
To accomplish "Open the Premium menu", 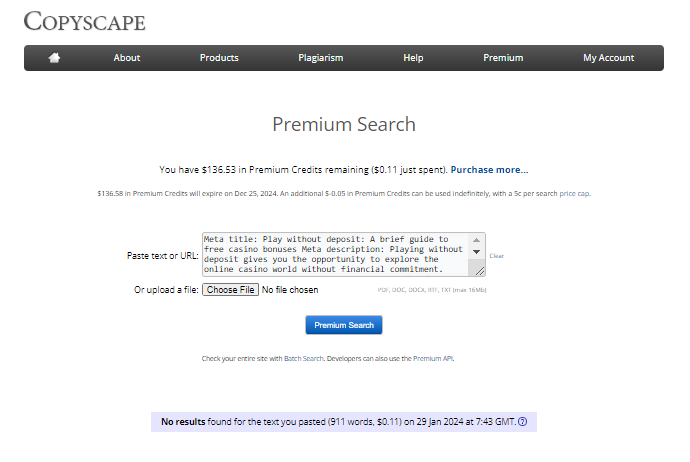I will [x=503, y=58].
